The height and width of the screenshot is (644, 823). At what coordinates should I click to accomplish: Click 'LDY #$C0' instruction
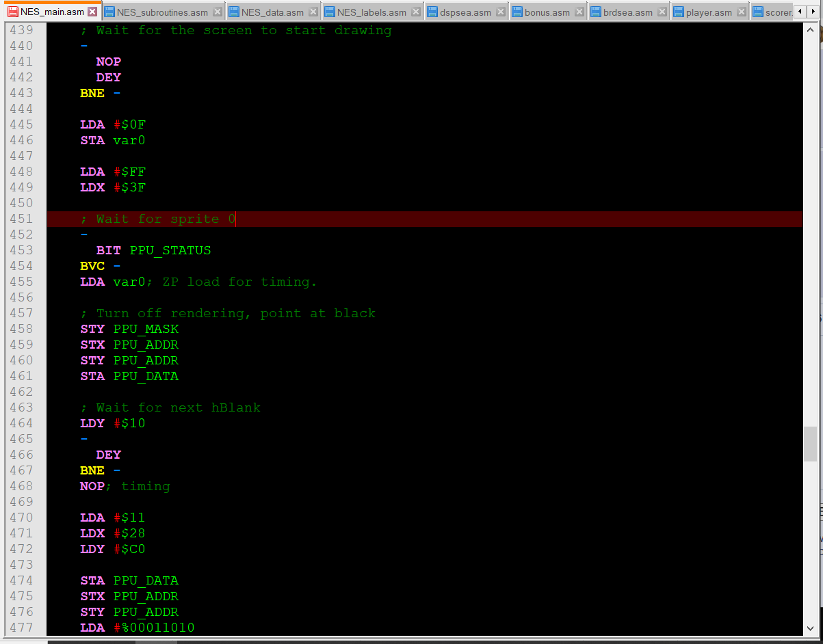[113, 549]
